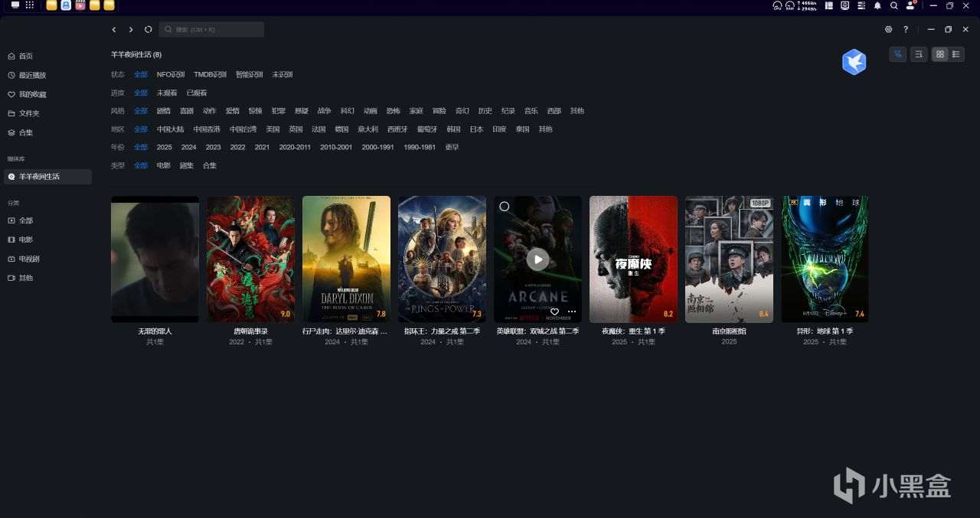Screen dimensions: 980x518
Task: Filter status by NFO识别
Action: tap(171, 75)
